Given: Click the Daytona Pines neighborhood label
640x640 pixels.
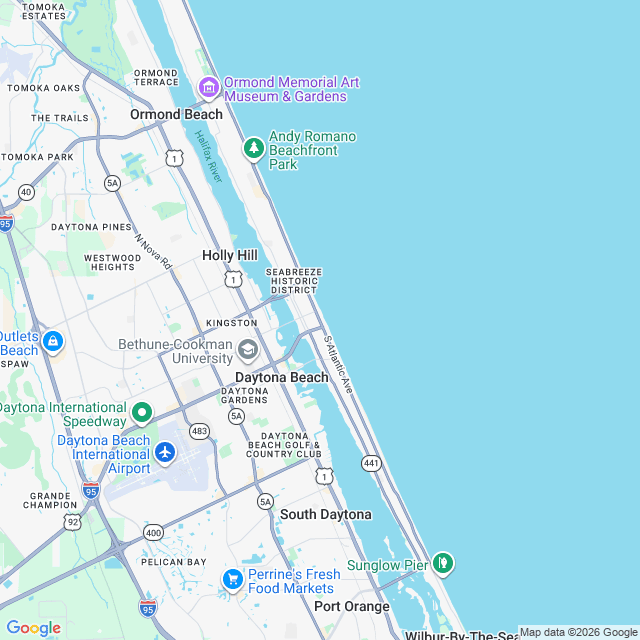Looking at the screenshot, I should pyautogui.click(x=91, y=227).
